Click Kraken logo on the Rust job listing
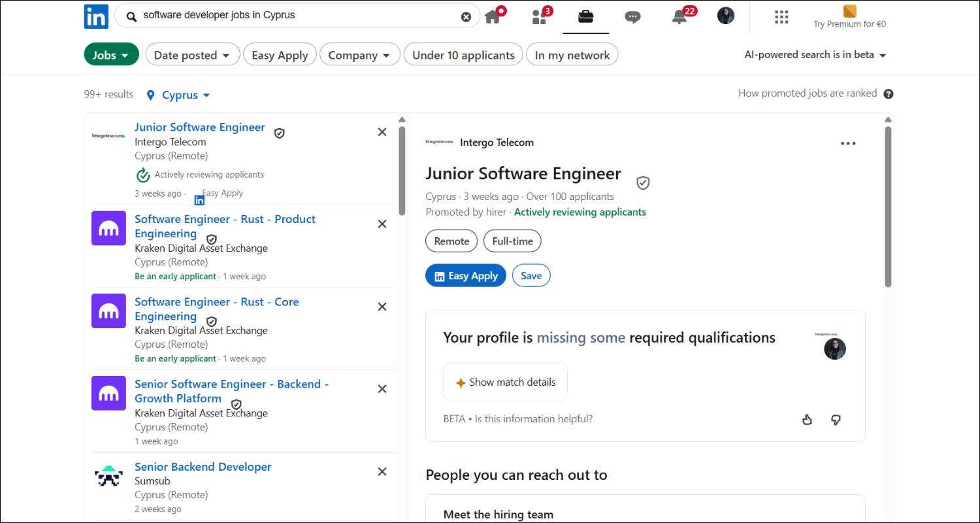This screenshot has height=523, width=980. (x=108, y=228)
